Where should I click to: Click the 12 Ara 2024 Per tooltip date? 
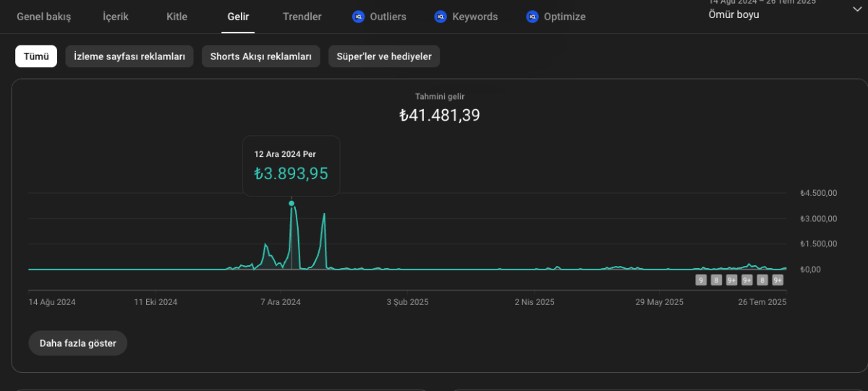[285, 154]
